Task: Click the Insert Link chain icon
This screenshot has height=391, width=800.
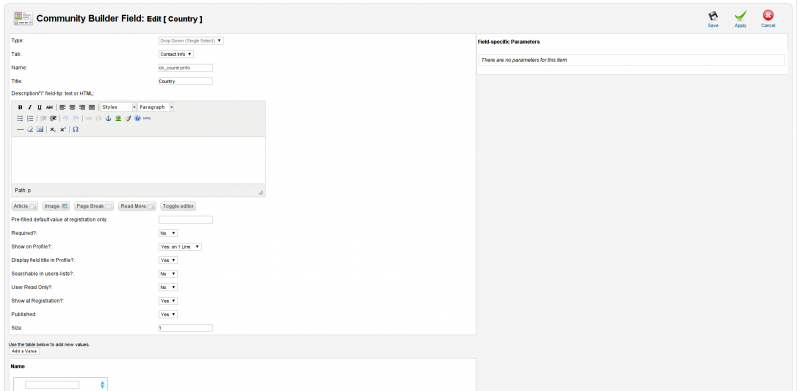Action: click(x=88, y=118)
